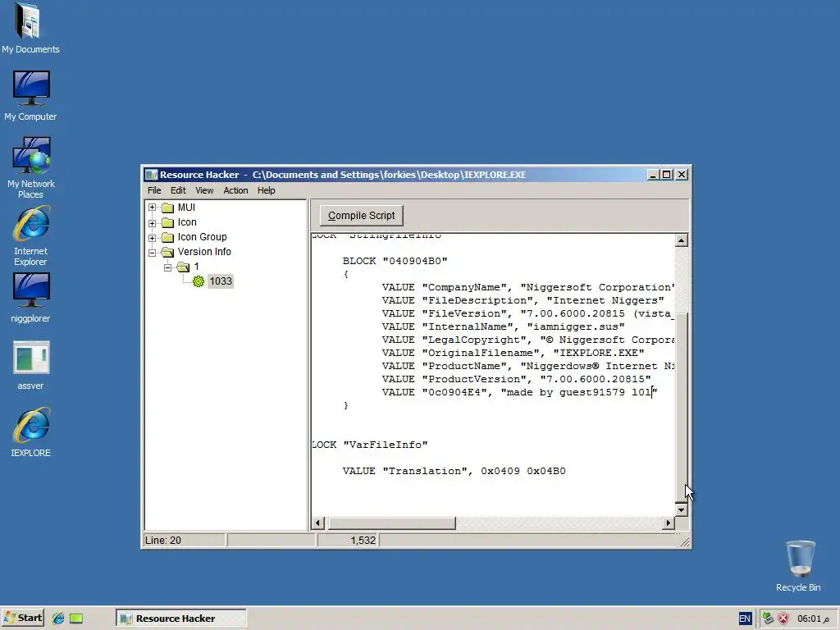Open the Help menu
This screenshot has height=630, width=840.
267,190
